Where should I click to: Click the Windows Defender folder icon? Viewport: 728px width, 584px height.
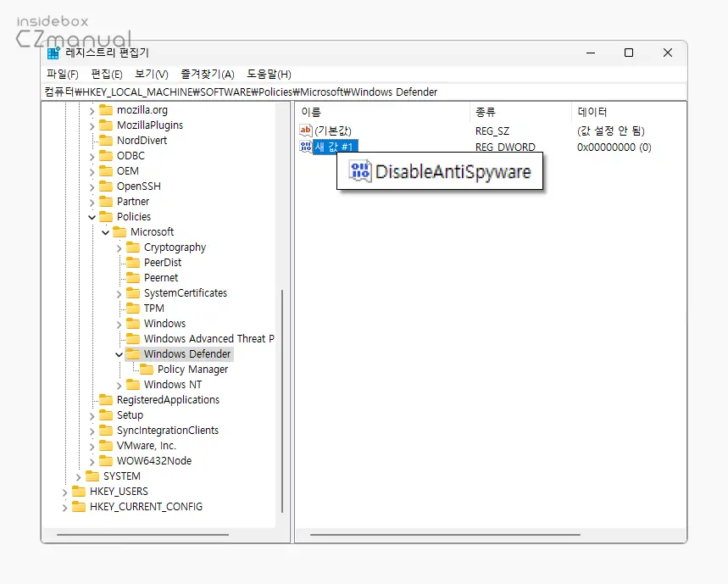click(x=133, y=354)
